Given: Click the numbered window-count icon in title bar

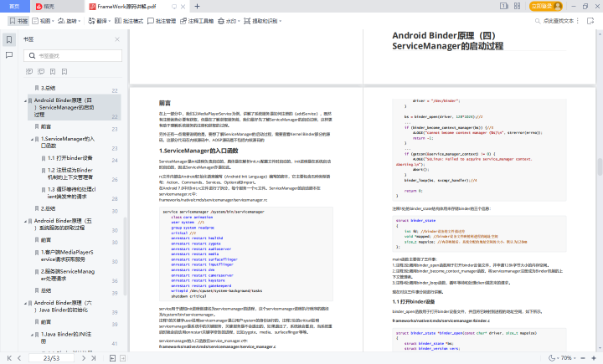Looking at the screenshot, I should coord(504,6).
